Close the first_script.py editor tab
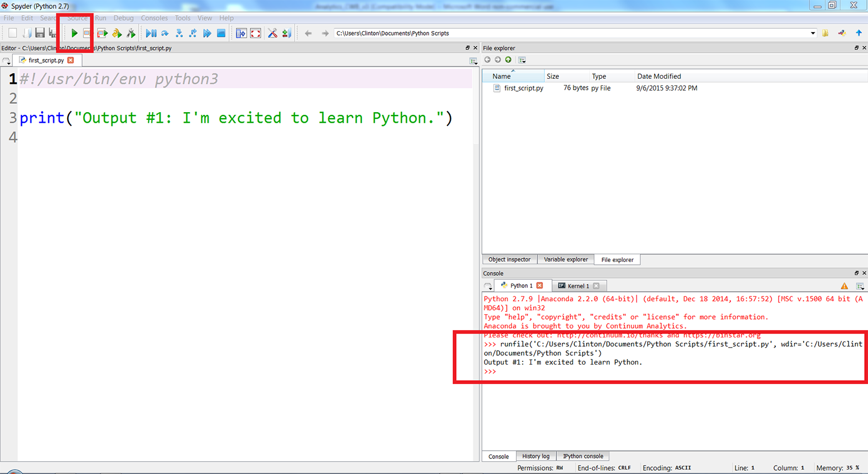The width and height of the screenshot is (868, 474). point(70,60)
